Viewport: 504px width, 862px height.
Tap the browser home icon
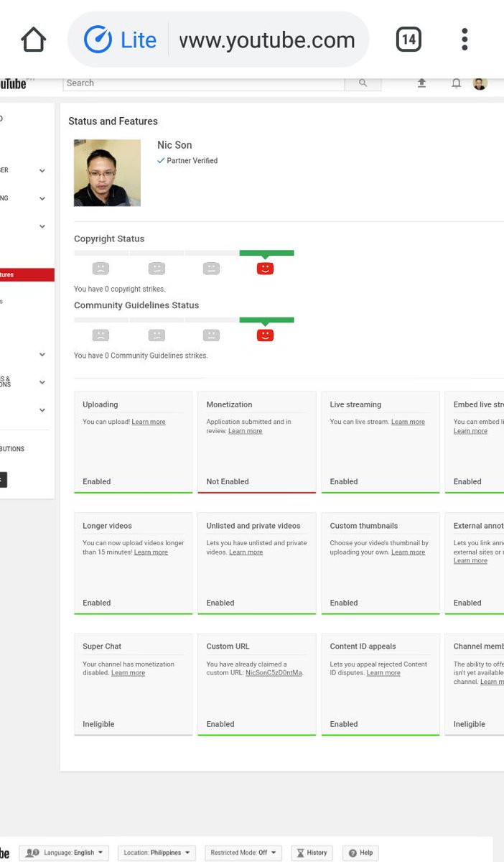click(33, 40)
